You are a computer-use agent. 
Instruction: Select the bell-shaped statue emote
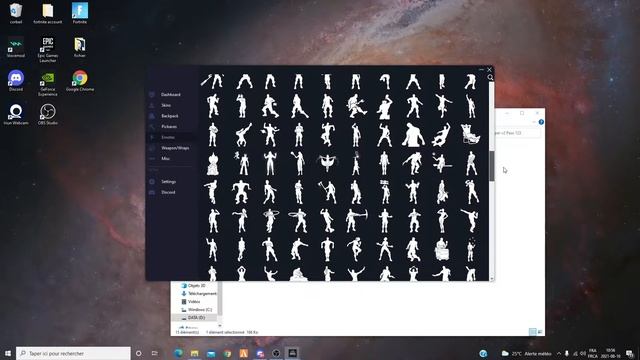pos(213,164)
